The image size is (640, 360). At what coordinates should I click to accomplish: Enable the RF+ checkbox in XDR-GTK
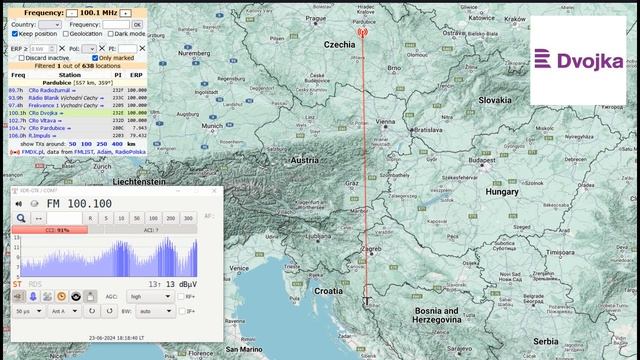181,297
